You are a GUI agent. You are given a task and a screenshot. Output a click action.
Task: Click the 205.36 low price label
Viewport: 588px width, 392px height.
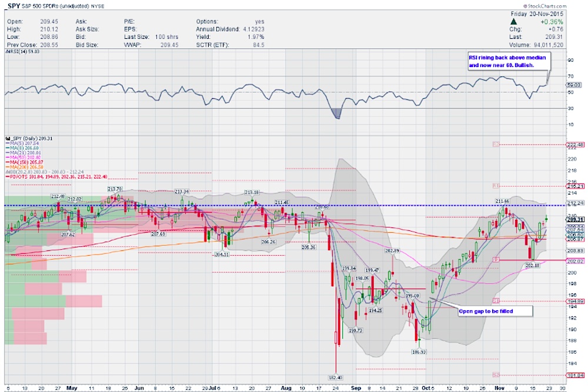point(308,247)
